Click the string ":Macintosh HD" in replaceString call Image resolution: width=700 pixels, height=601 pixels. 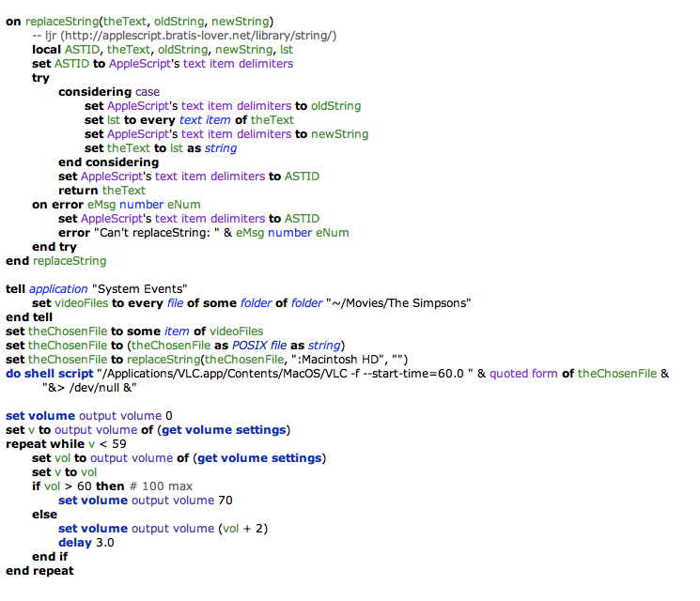(339, 360)
